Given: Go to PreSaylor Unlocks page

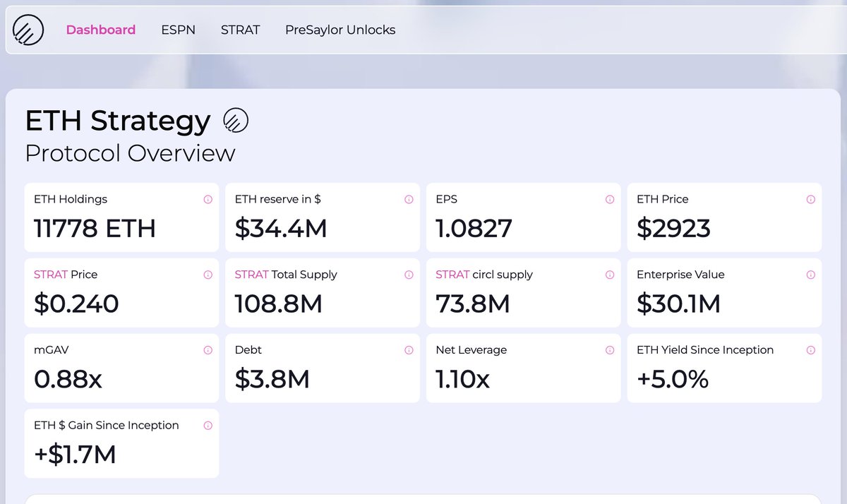Looking at the screenshot, I should pyautogui.click(x=340, y=30).
